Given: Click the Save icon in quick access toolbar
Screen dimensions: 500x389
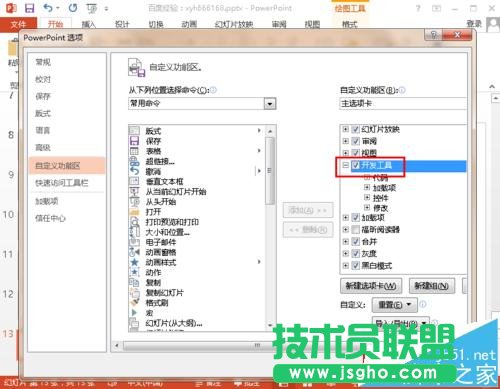Looking at the screenshot, I should coord(30,8).
